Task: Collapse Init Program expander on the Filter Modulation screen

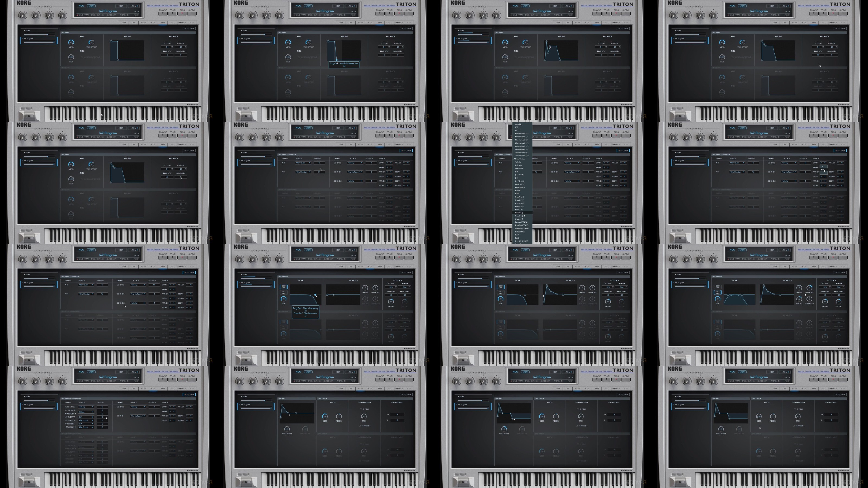Action: 22,404
